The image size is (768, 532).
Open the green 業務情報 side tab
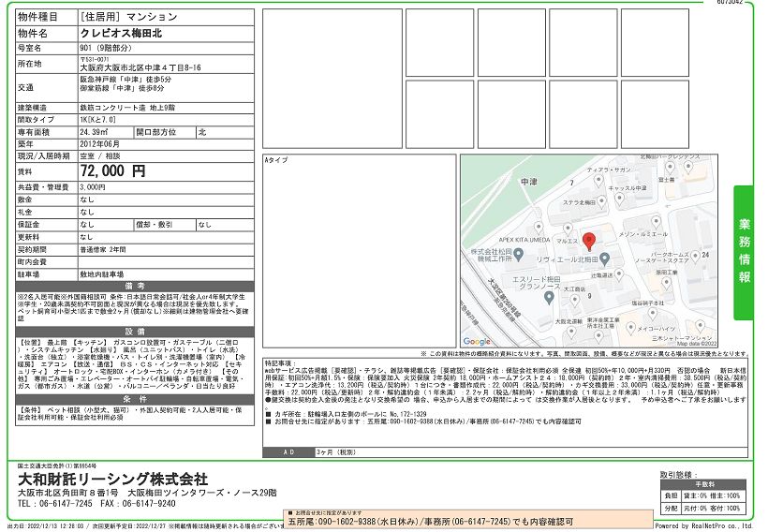point(744,252)
